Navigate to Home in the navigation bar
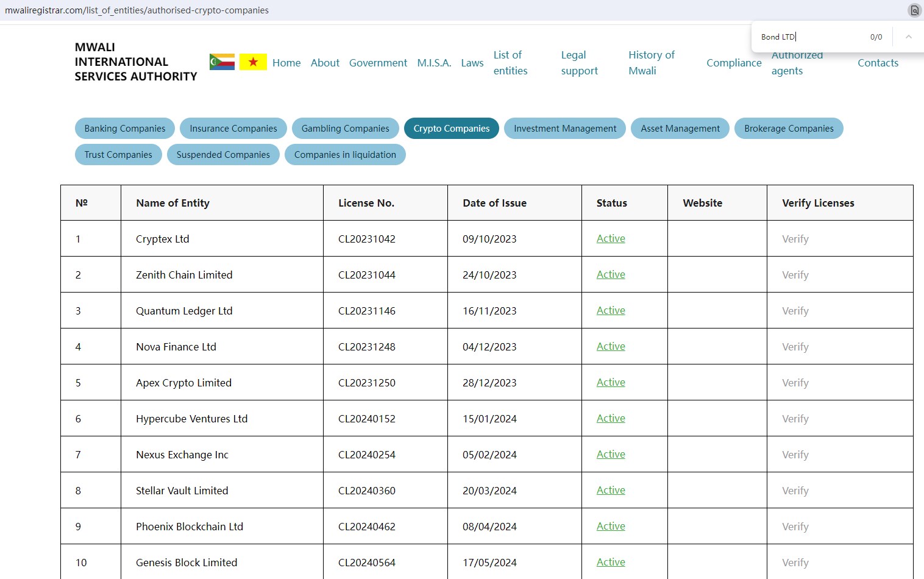 [x=286, y=62]
